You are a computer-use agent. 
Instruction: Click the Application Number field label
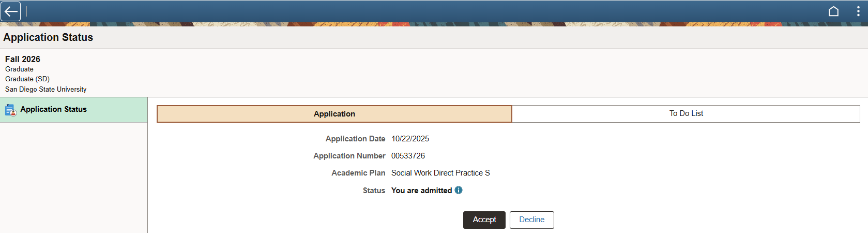(349, 156)
